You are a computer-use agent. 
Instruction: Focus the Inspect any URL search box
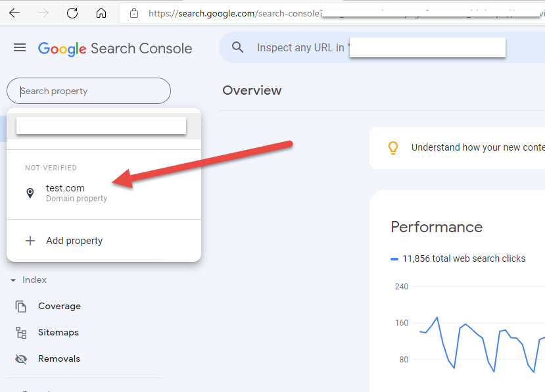coord(381,47)
